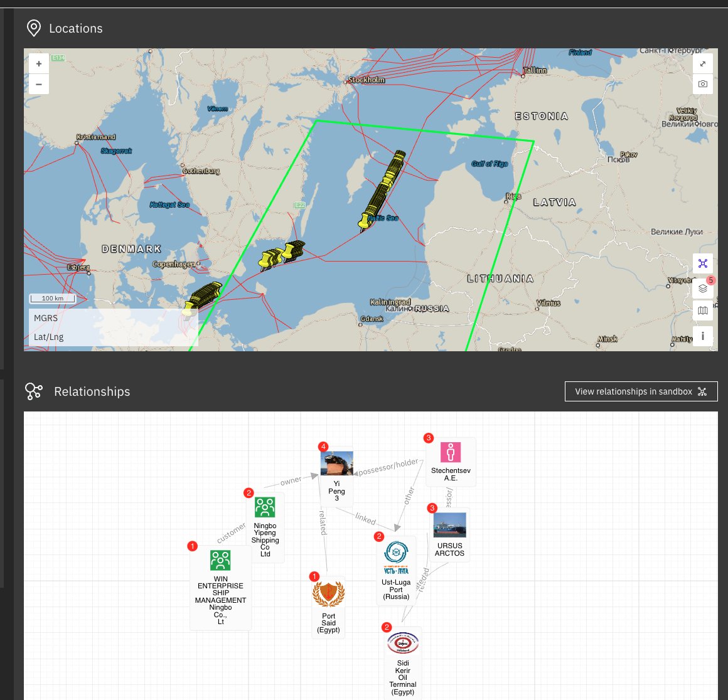Select the WIN ENTERPRISE SHIP MANAGEMENT node
The image size is (728, 700).
tap(220, 588)
